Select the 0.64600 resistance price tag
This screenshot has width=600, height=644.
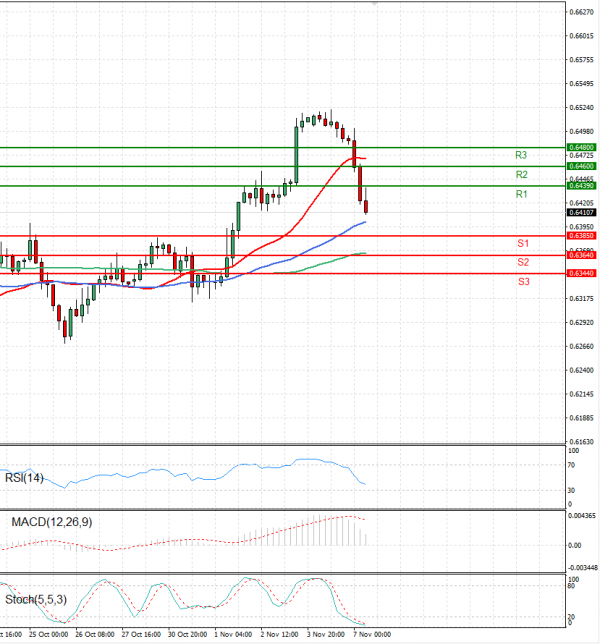(x=582, y=166)
